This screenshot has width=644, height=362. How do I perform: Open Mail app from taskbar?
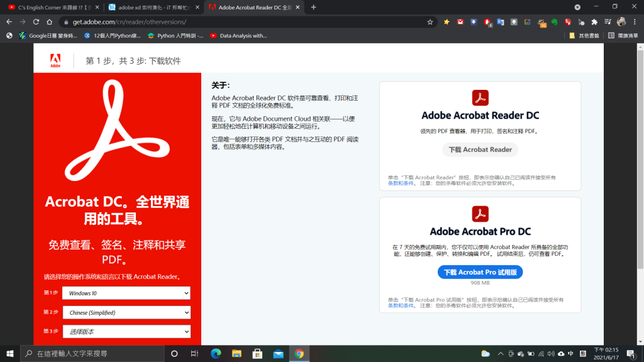coord(278,353)
